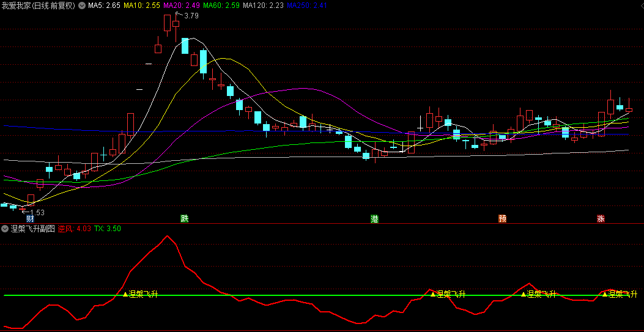This screenshot has width=644, height=332.
Task: Open the 港 marker on the timeline
Action: 374,219
